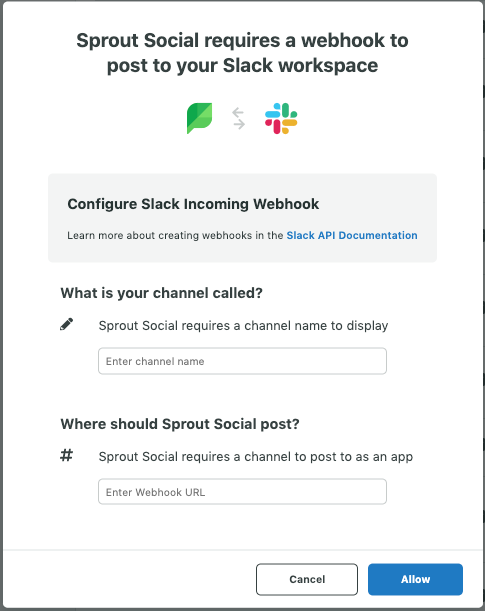Click the left-pointing gray arrow between logos
The width and height of the screenshot is (485, 611).
pyautogui.click(x=238, y=113)
